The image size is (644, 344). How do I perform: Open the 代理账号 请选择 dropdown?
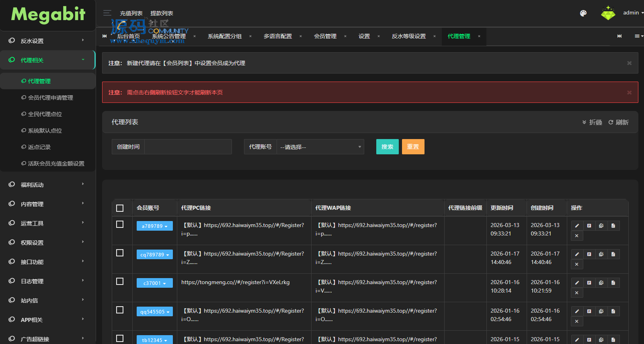pyautogui.click(x=320, y=147)
